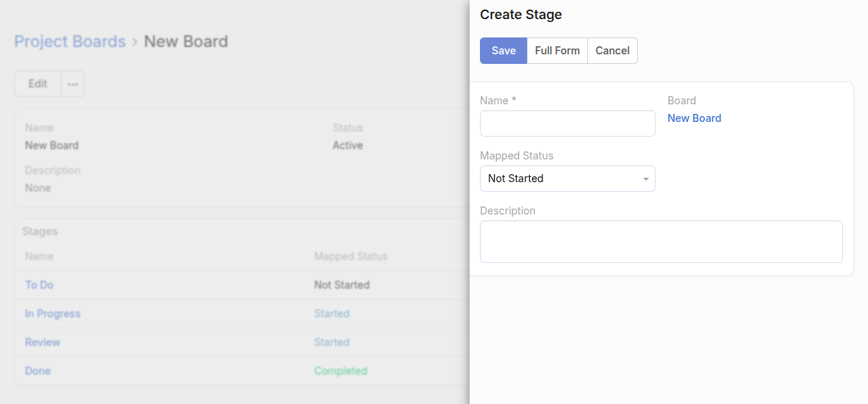Open the Review stage link
The height and width of the screenshot is (404, 868).
tap(43, 342)
